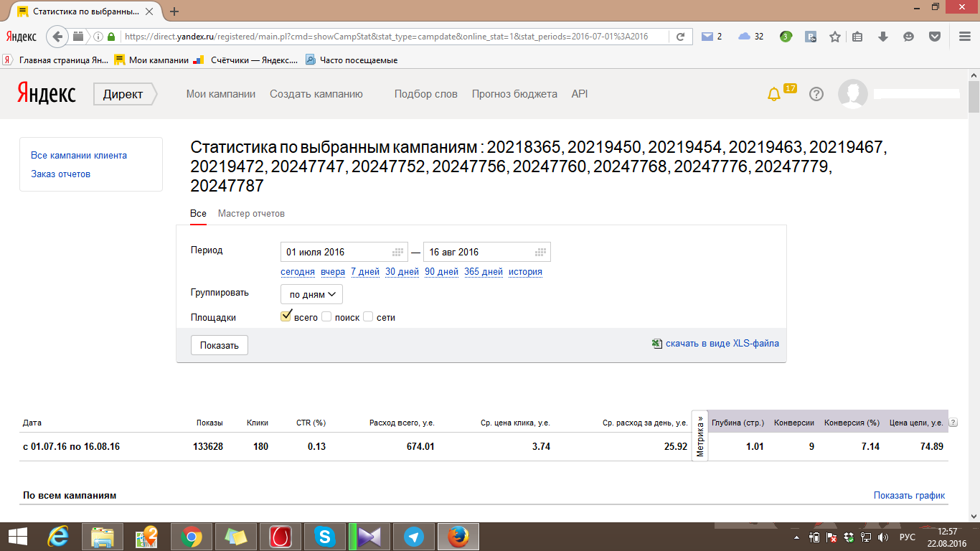Click the help icon next to Цена цели
The width and height of the screenshot is (980, 551).
coord(953,423)
